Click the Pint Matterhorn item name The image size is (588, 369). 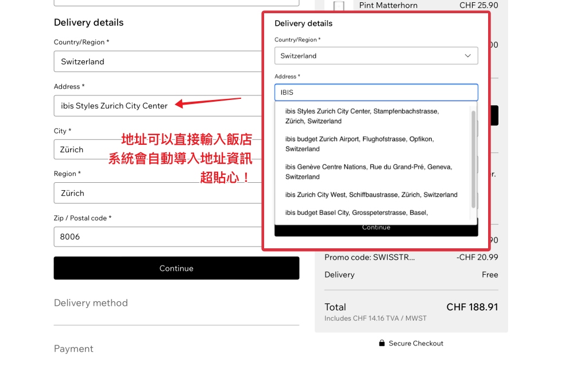click(x=388, y=5)
